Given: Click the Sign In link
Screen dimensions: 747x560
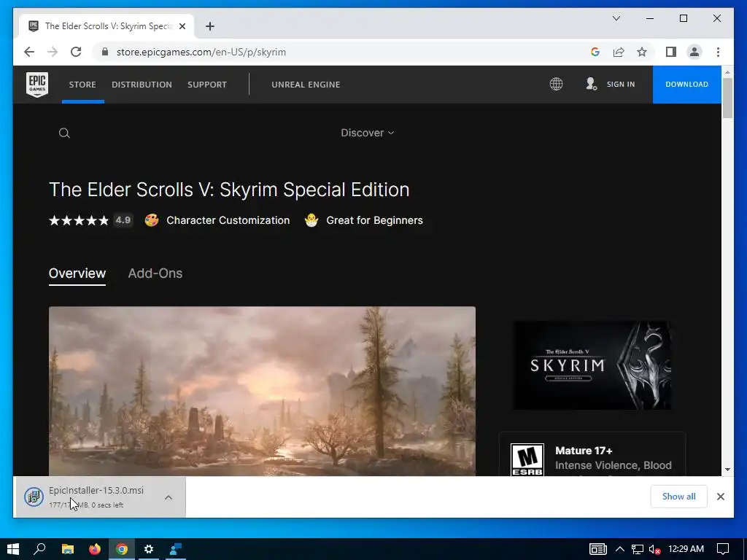Looking at the screenshot, I should point(621,85).
